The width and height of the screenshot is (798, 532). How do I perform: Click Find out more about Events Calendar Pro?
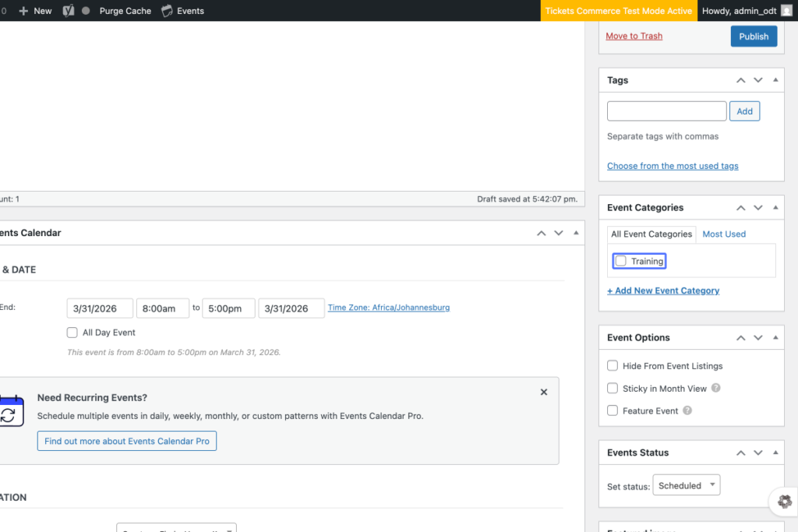(x=127, y=441)
